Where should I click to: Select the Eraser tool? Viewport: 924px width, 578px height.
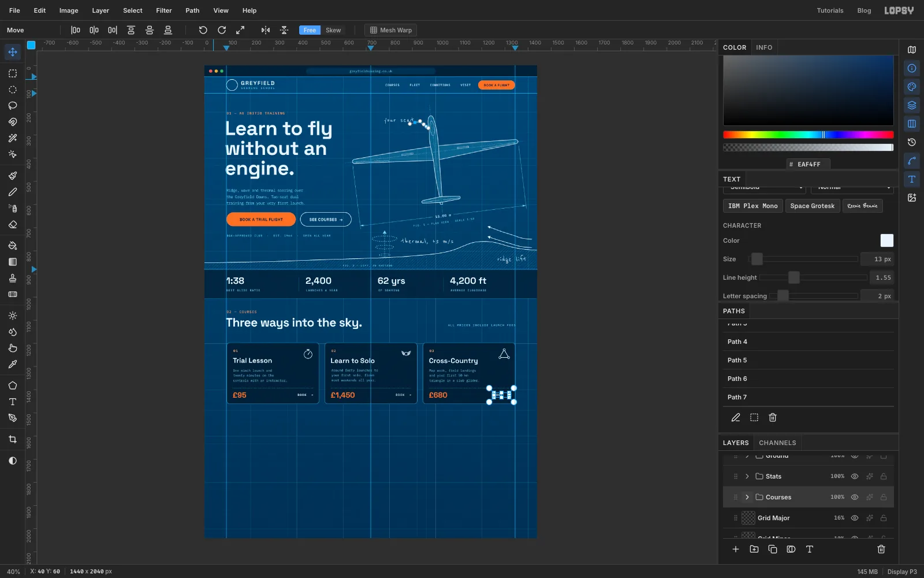tap(13, 224)
